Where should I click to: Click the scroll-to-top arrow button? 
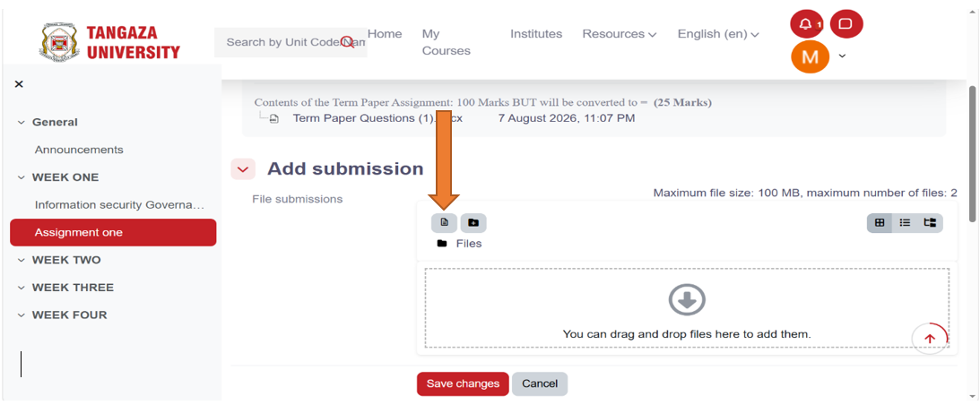pyautogui.click(x=930, y=339)
